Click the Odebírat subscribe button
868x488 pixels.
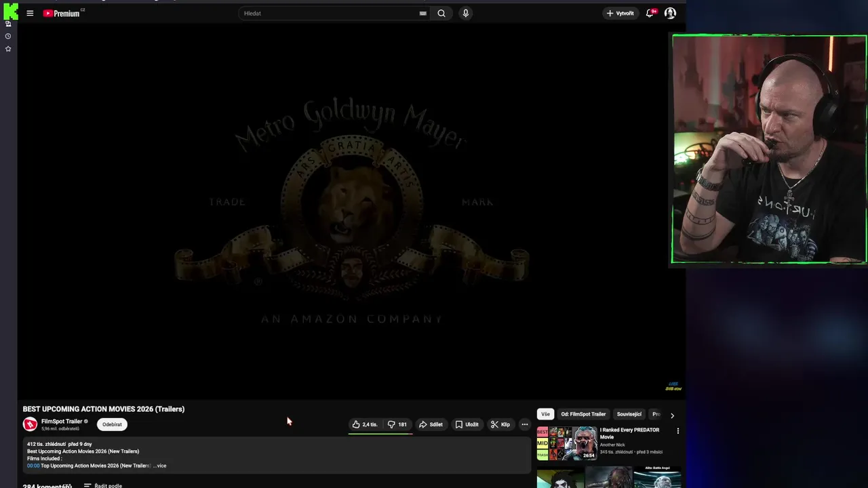click(112, 424)
